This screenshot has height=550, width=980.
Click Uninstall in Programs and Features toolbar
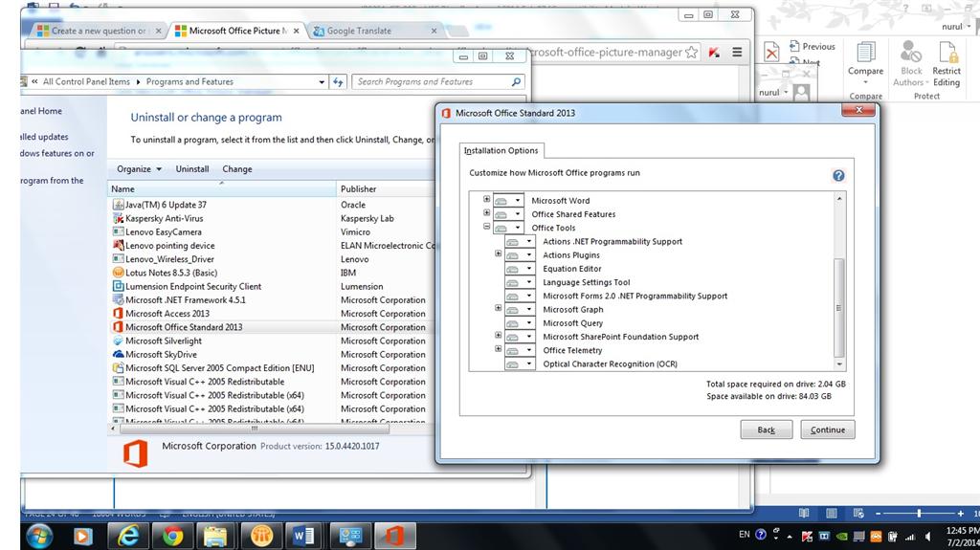click(x=191, y=169)
